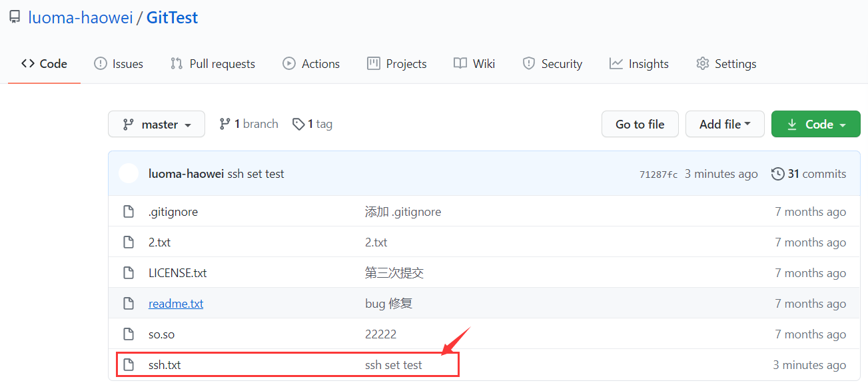Click readme.txt's 7 months ago timestamp
The width and height of the screenshot is (868, 385).
(811, 304)
